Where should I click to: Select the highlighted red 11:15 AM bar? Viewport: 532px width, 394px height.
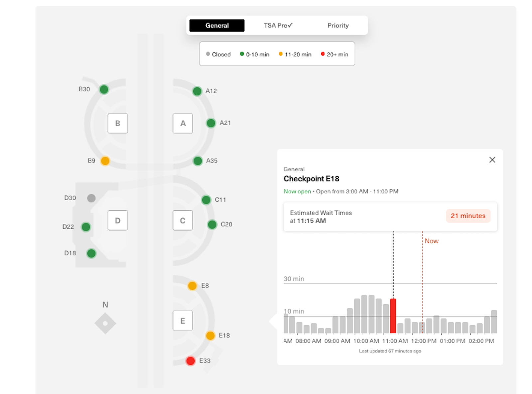coord(393,316)
